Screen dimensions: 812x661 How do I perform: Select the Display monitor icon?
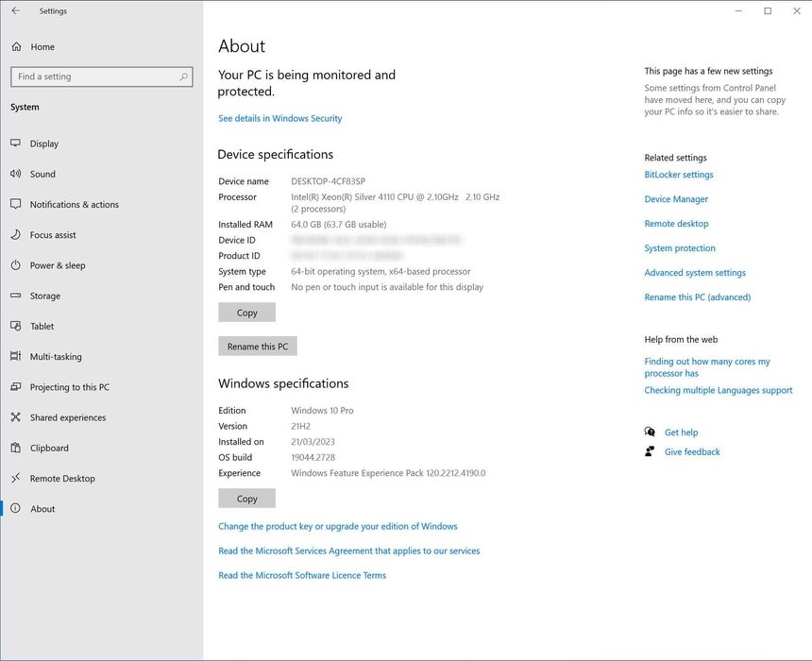pyautogui.click(x=15, y=143)
